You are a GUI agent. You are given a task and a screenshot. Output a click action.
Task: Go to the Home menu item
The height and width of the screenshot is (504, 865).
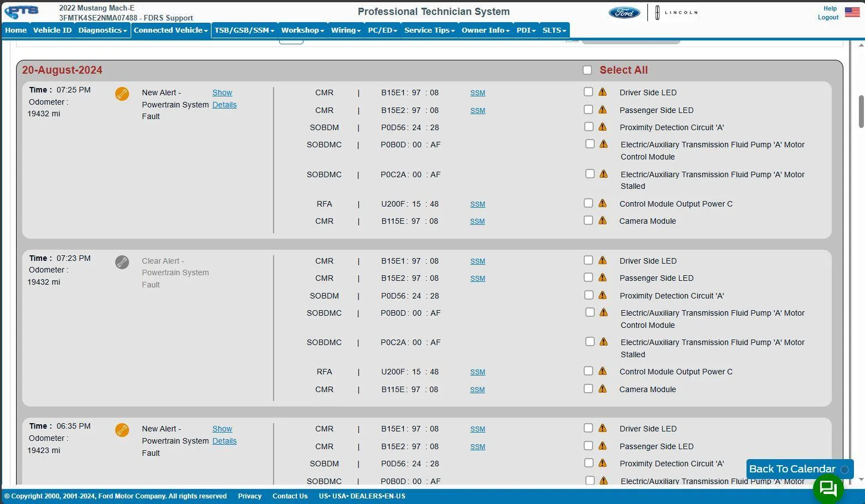coord(16,30)
